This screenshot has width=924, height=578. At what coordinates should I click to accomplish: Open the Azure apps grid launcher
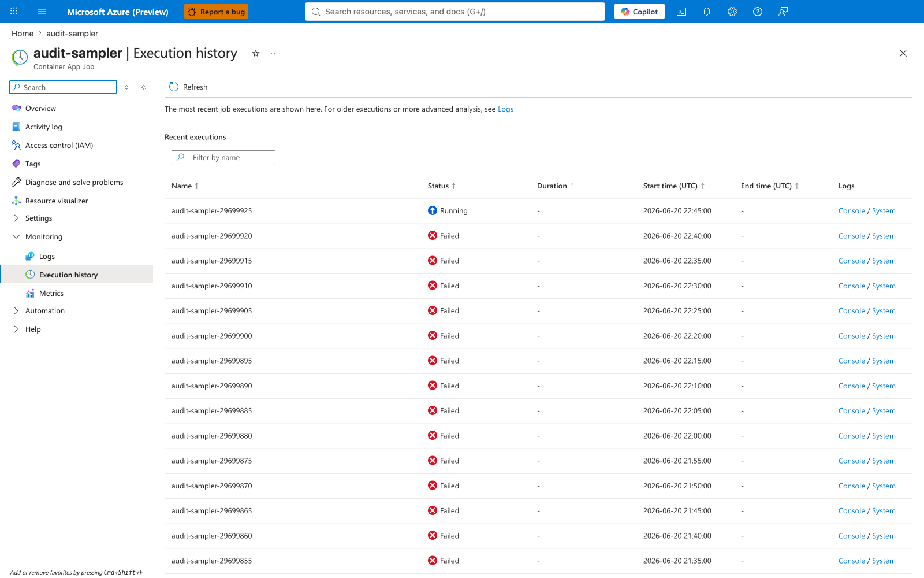click(x=14, y=12)
